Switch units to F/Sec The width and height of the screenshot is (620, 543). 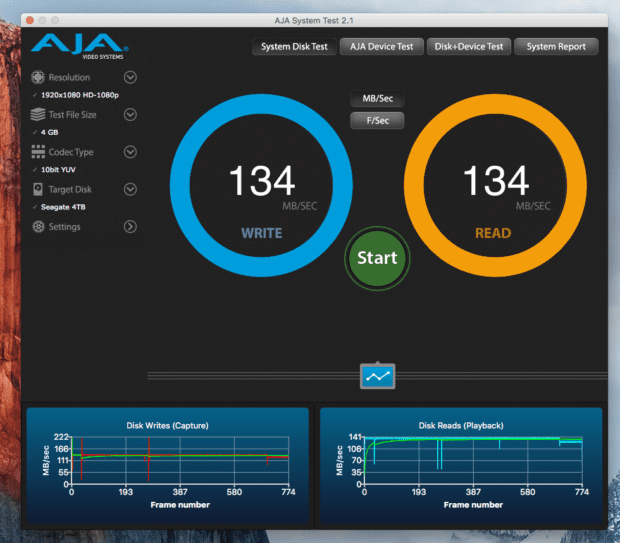coord(377,121)
